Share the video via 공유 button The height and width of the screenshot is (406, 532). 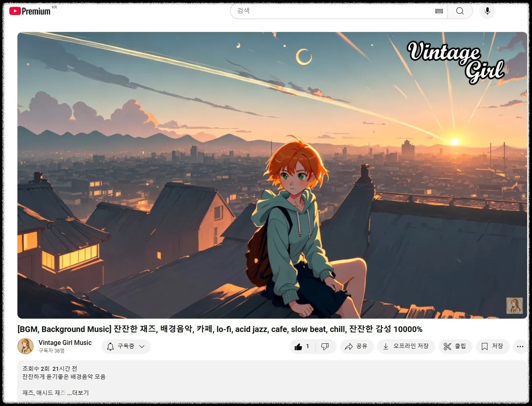[x=356, y=347]
